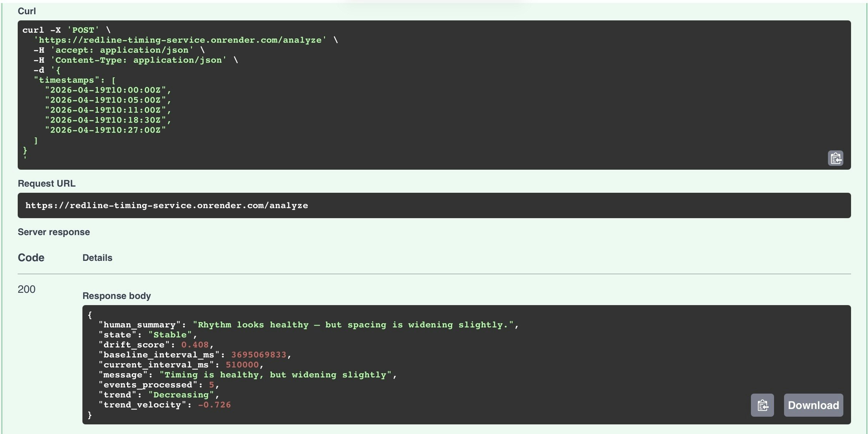Click the first timestamp 10:00:00Z
The height and width of the screenshot is (434, 868).
click(105, 90)
